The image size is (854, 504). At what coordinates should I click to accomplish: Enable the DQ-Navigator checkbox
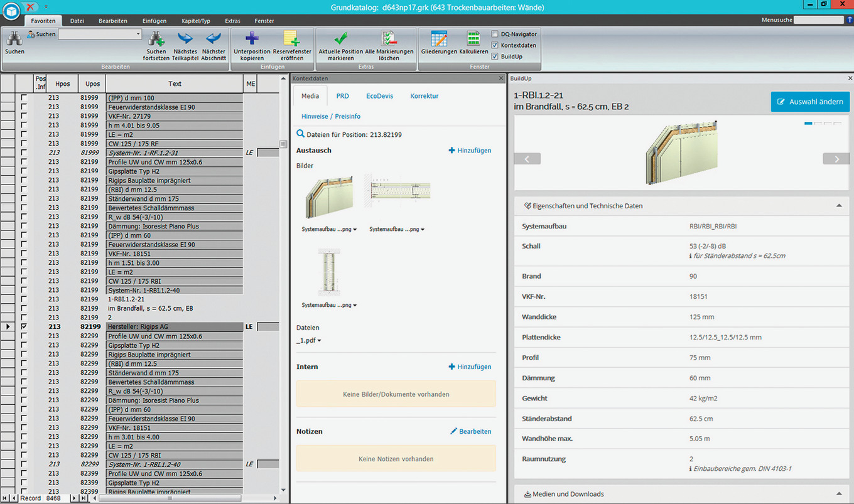click(495, 35)
